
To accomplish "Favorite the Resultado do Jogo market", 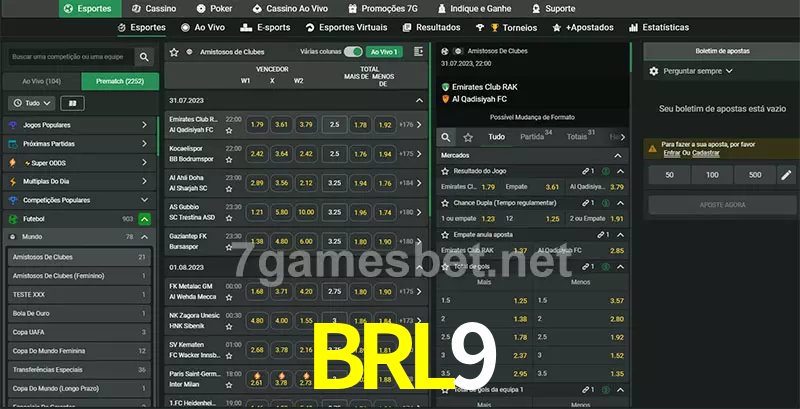I will click(445, 171).
